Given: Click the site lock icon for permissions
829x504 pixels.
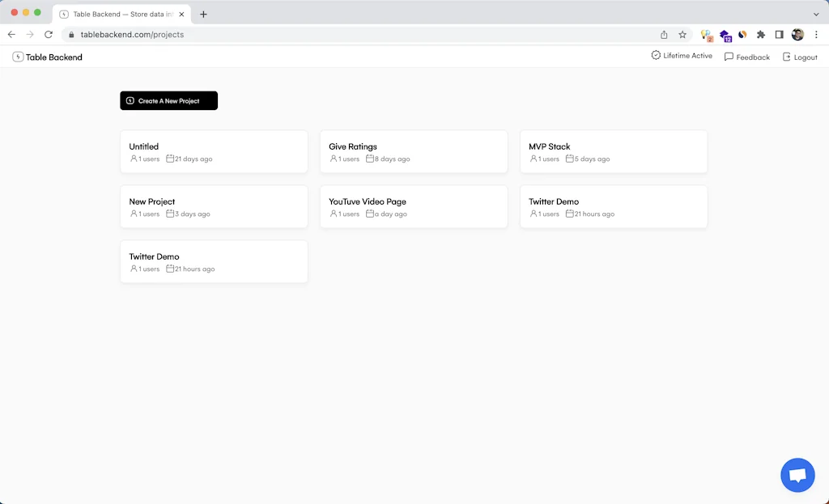Looking at the screenshot, I should click(x=71, y=35).
